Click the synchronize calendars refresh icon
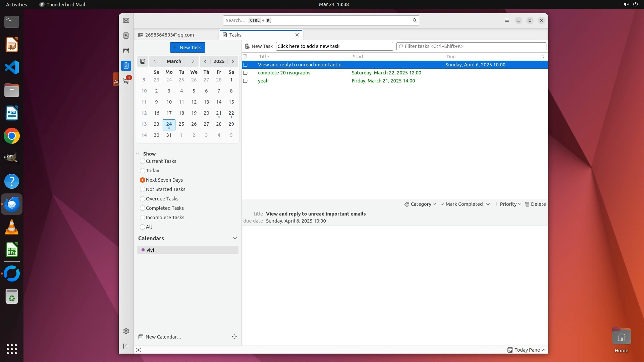 click(234, 337)
